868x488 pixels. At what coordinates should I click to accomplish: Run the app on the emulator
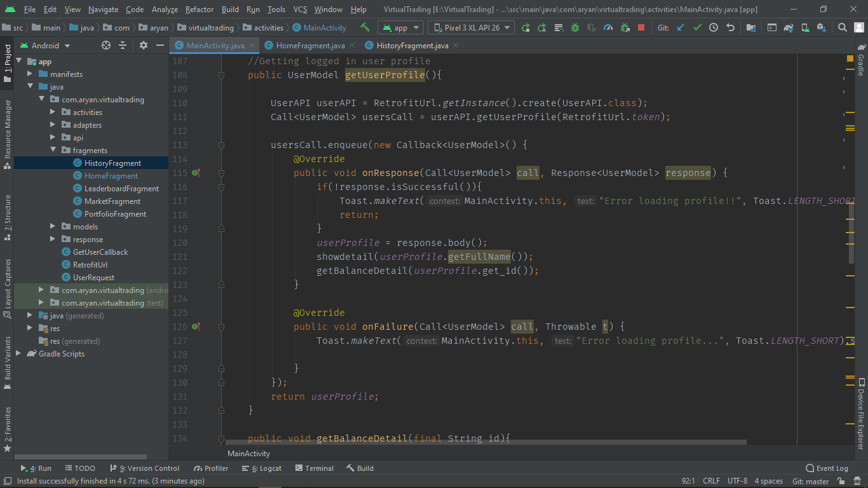[526, 27]
